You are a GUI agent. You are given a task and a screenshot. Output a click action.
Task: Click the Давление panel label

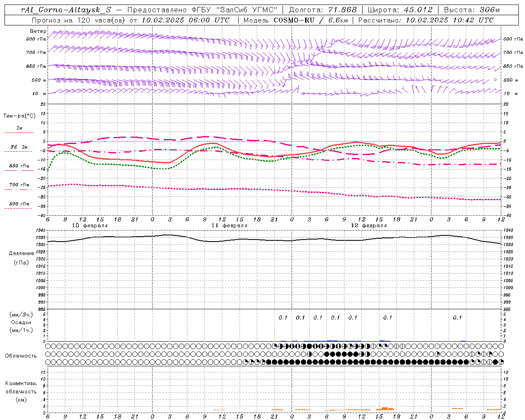click(x=21, y=253)
